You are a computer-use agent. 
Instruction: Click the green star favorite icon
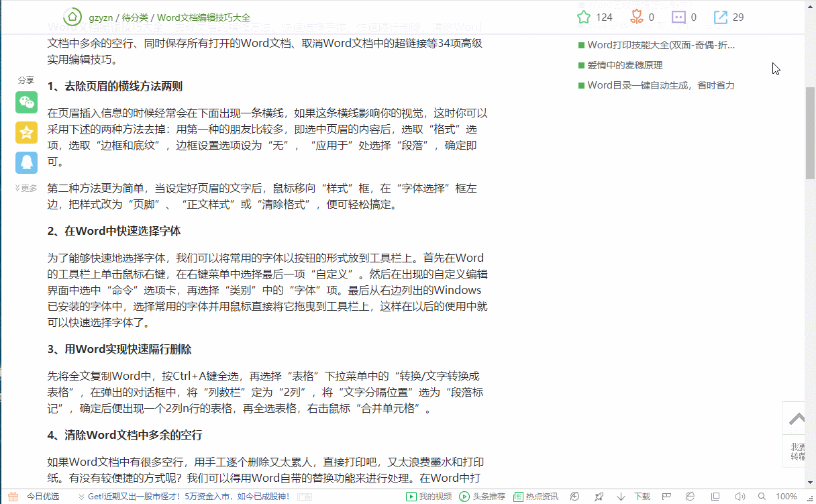pyautogui.click(x=584, y=17)
